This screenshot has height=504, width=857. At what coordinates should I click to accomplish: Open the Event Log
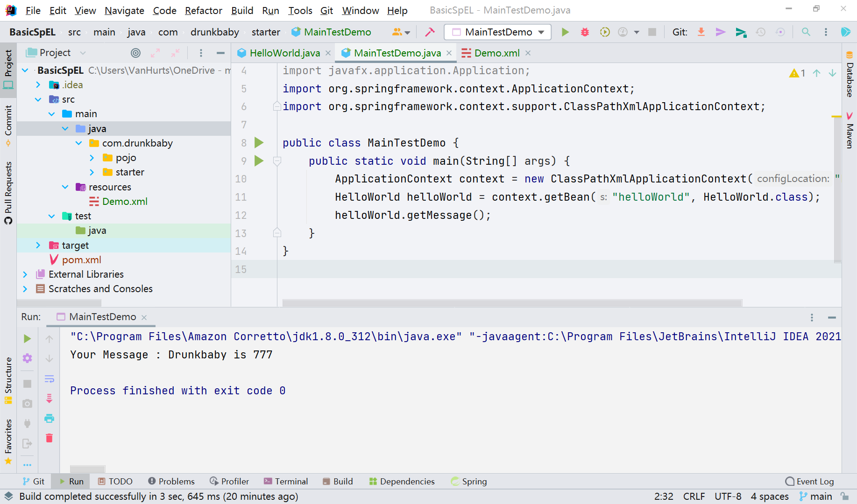click(x=809, y=481)
